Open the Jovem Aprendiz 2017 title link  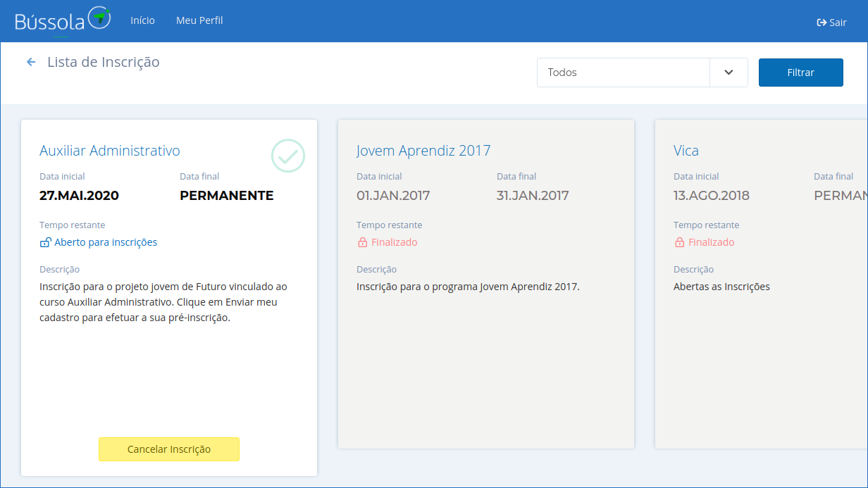[423, 151]
